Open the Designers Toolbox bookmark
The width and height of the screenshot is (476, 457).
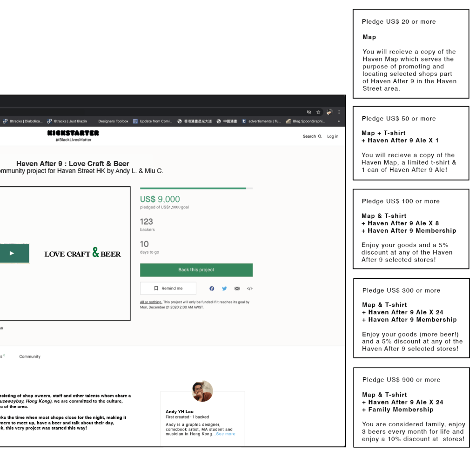tap(113, 121)
